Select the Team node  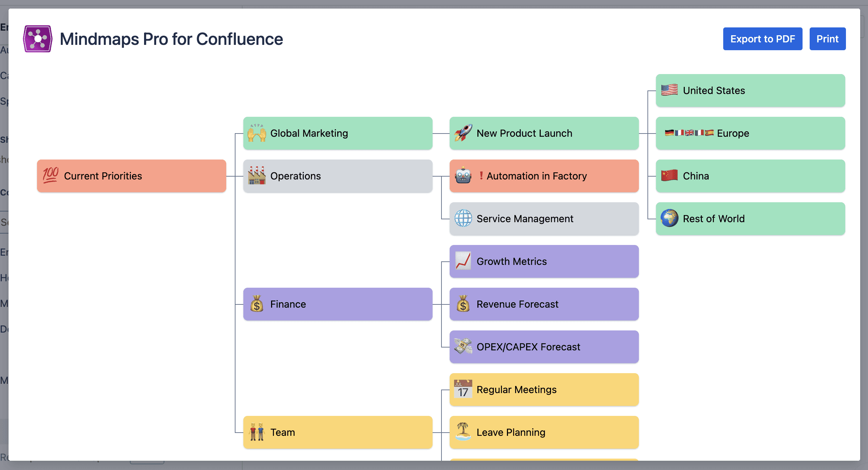[x=338, y=432]
